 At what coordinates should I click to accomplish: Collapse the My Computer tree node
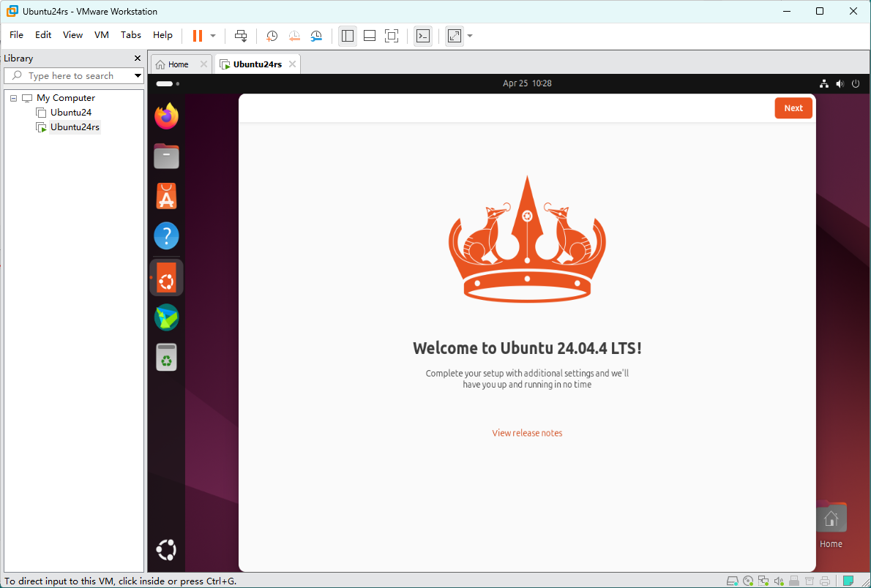point(13,98)
